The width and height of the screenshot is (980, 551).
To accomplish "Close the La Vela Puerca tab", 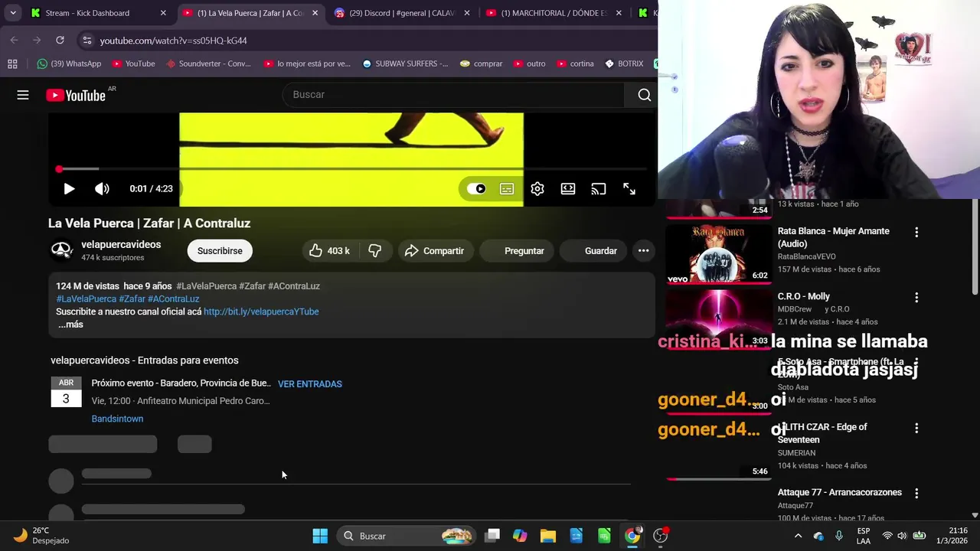I will [315, 13].
